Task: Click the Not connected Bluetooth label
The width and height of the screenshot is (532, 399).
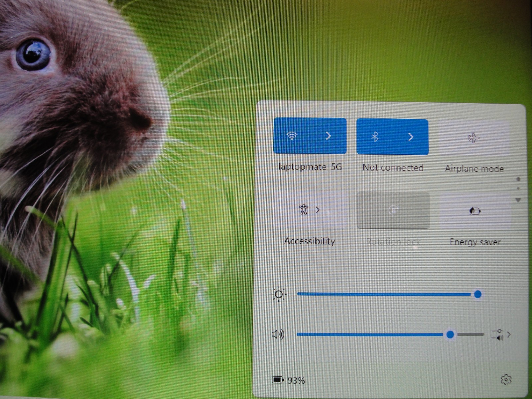Action: [x=393, y=168]
